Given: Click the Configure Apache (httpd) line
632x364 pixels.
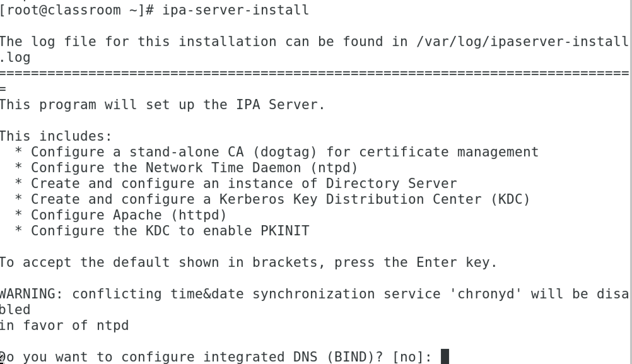Looking at the screenshot, I should point(120,215).
